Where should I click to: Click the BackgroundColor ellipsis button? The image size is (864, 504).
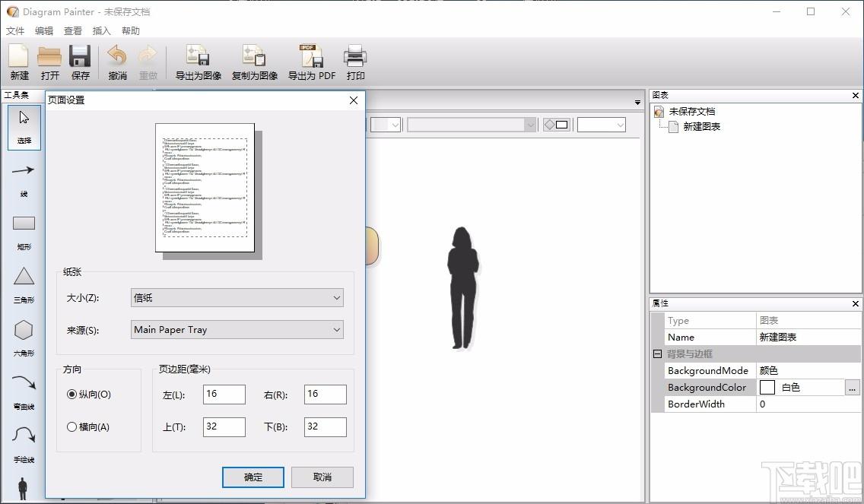(852, 388)
